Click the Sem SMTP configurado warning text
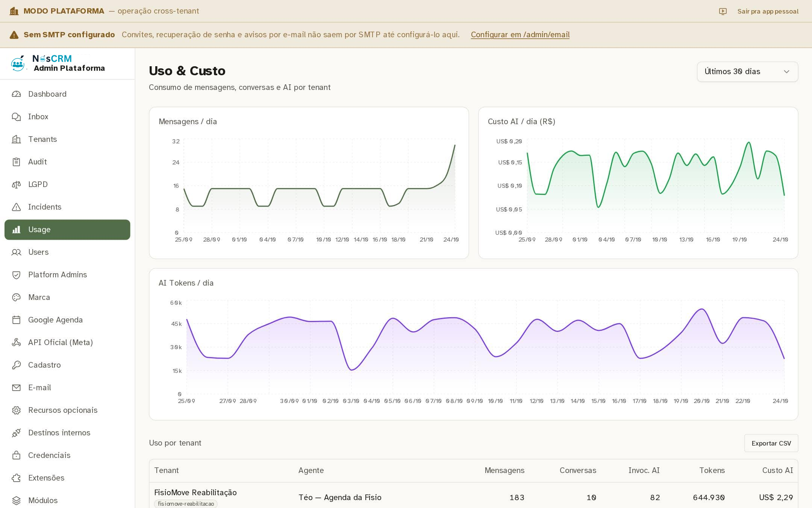812x508 pixels. coord(69,35)
